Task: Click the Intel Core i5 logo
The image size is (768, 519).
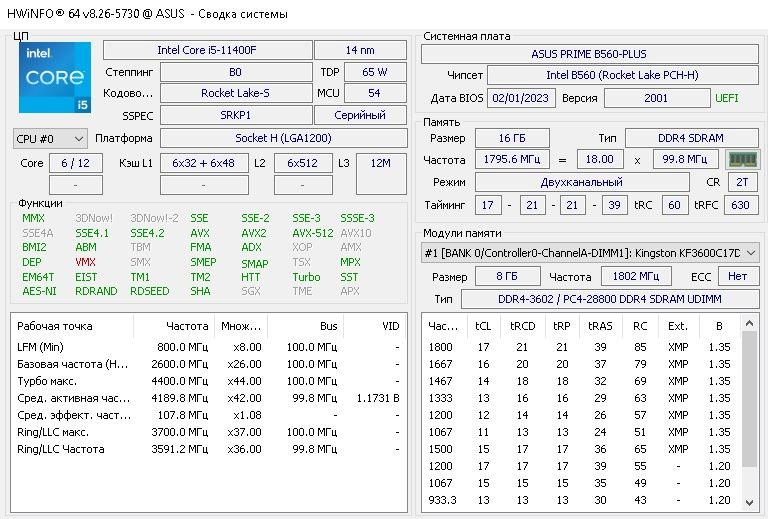Action: point(55,77)
